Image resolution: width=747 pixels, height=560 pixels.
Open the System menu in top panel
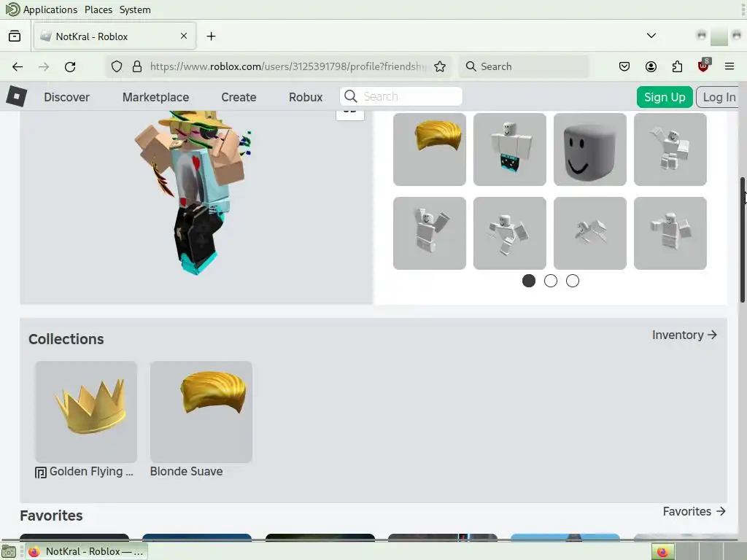point(135,9)
